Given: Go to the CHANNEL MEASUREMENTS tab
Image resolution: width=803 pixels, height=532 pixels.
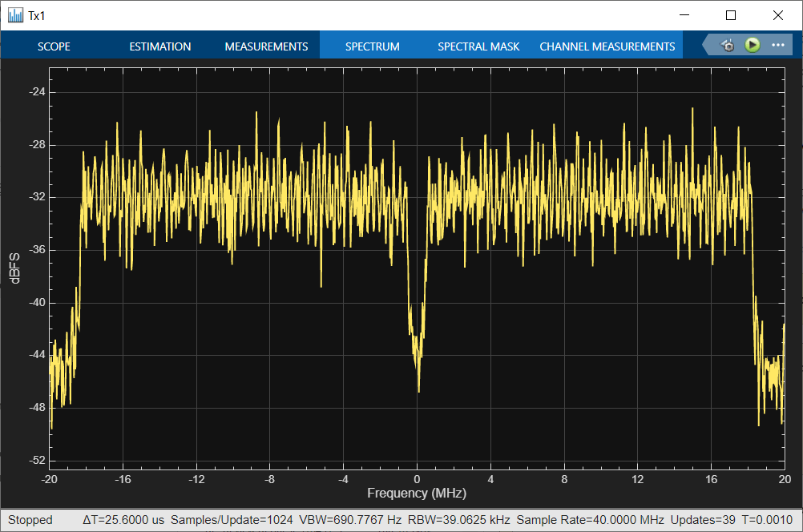Looking at the screenshot, I should pyautogui.click(x=607, y=46).
